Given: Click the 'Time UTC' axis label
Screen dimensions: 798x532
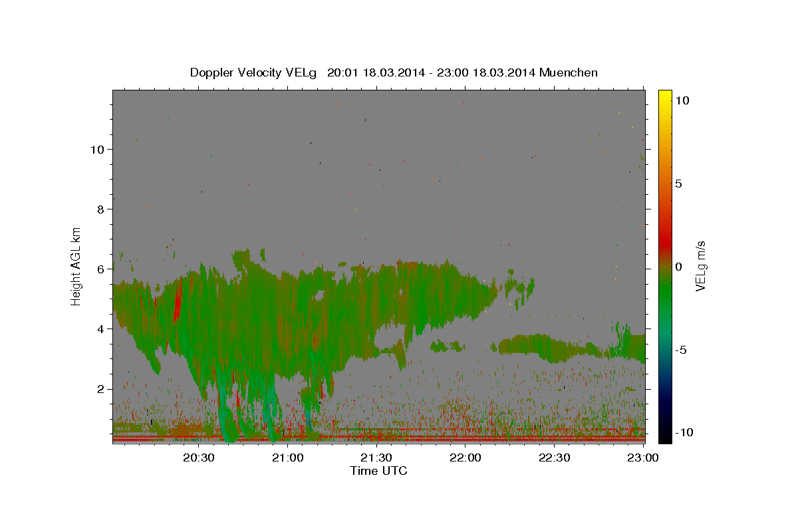Looking at the screenshot, I should [378, 471].
